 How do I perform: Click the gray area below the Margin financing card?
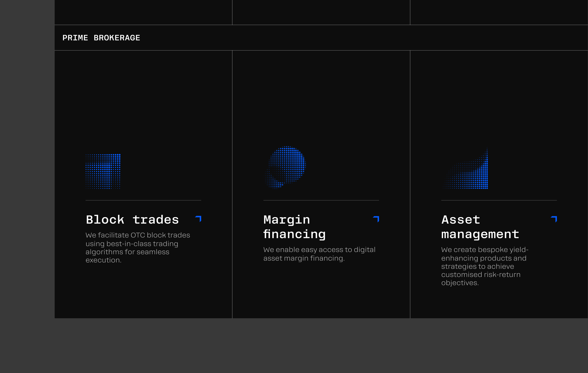pos(321,346)
